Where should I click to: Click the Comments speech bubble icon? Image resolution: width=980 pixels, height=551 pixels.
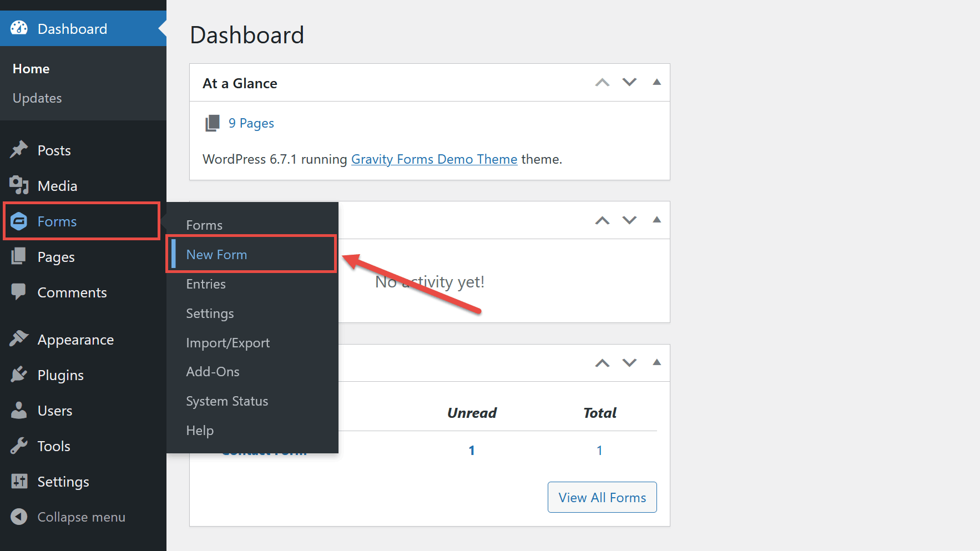19,292
